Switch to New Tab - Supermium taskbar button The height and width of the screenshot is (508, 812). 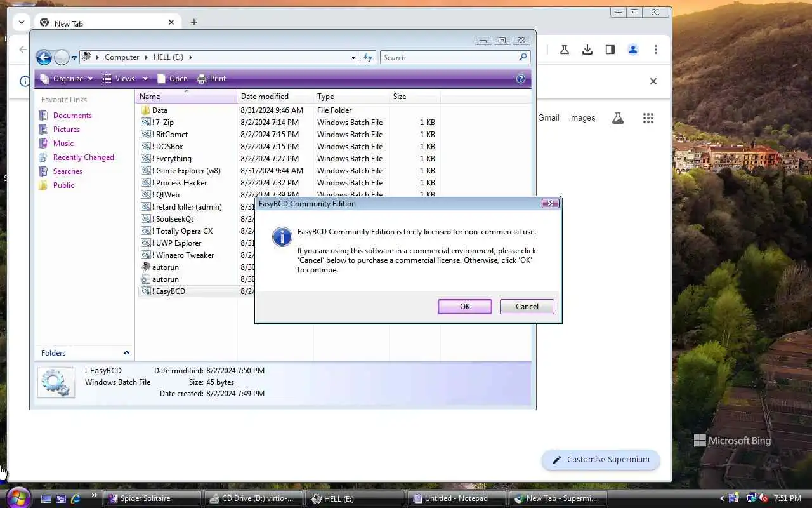[558, 498]
